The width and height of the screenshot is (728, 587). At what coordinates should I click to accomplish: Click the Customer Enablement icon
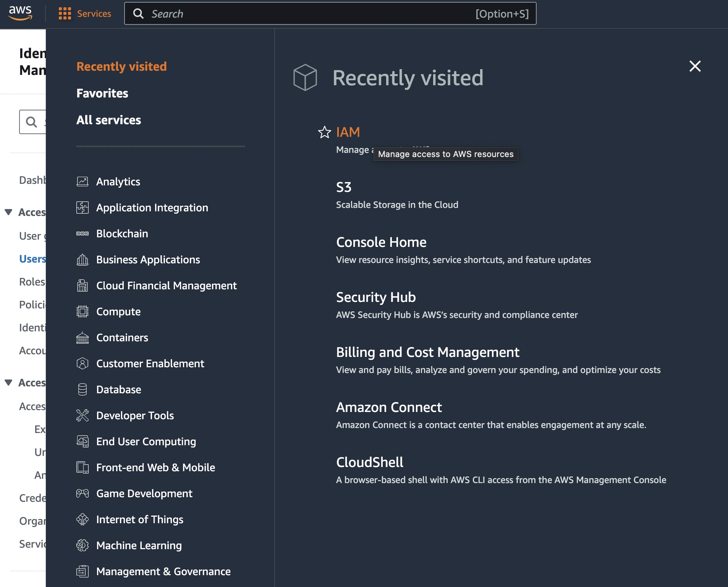click(83, 363)
